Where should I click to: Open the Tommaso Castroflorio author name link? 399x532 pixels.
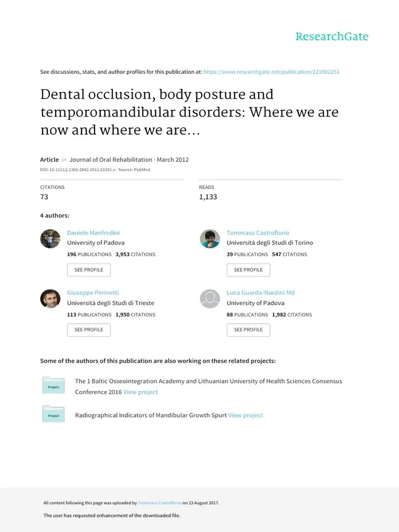(258, 233)
